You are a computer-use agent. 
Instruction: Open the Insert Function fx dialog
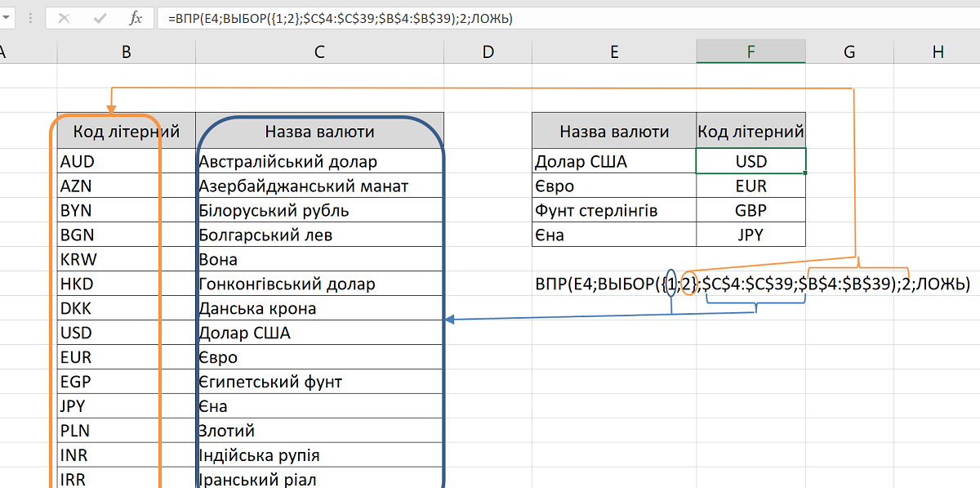136,18
